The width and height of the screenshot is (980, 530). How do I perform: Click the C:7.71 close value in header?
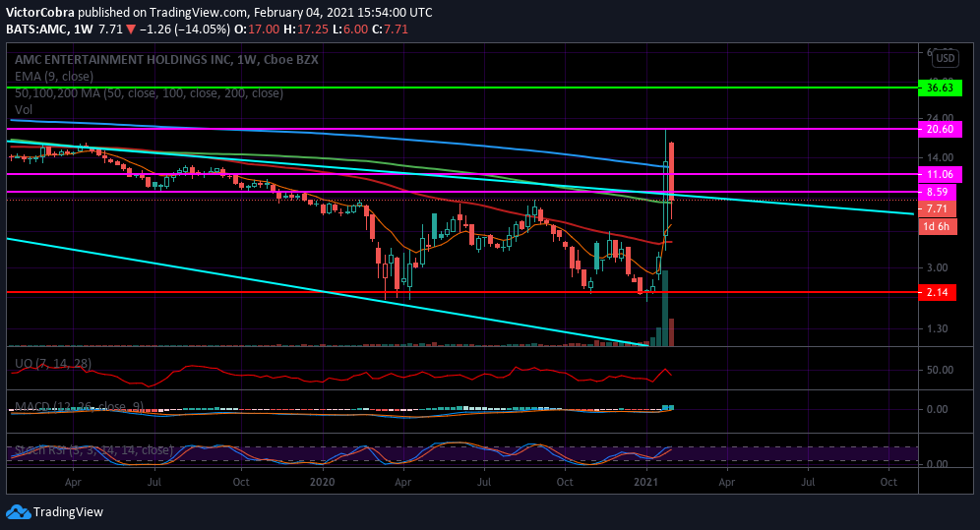[390, 29]
